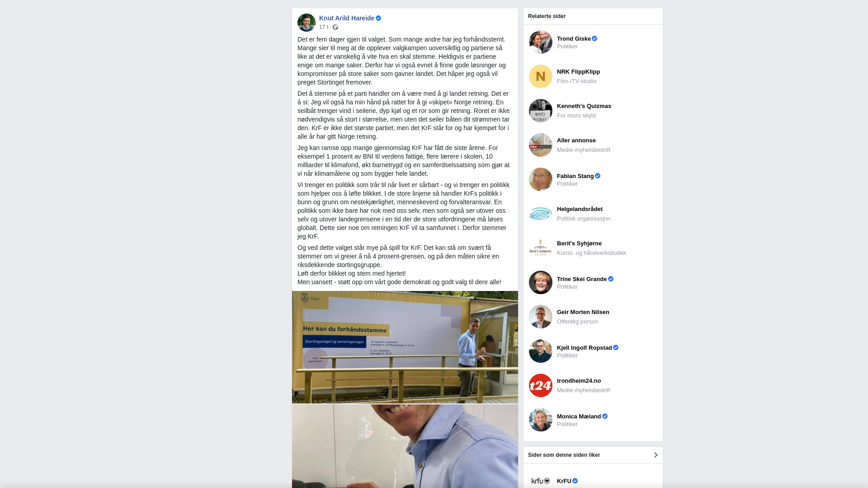The image size is (868, 488).
Task: Open Knut Arild Hareide's profile picture
Action: tap(307, 23)
